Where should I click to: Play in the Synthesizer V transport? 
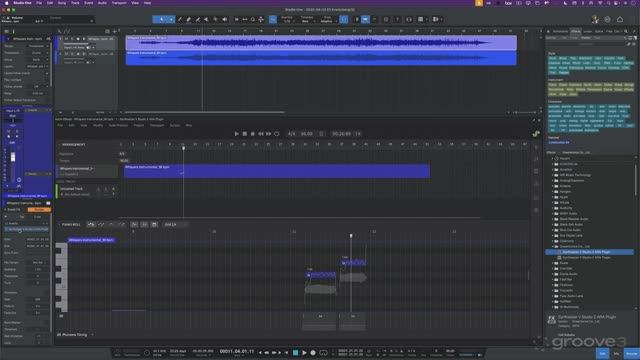pos(236,133)
